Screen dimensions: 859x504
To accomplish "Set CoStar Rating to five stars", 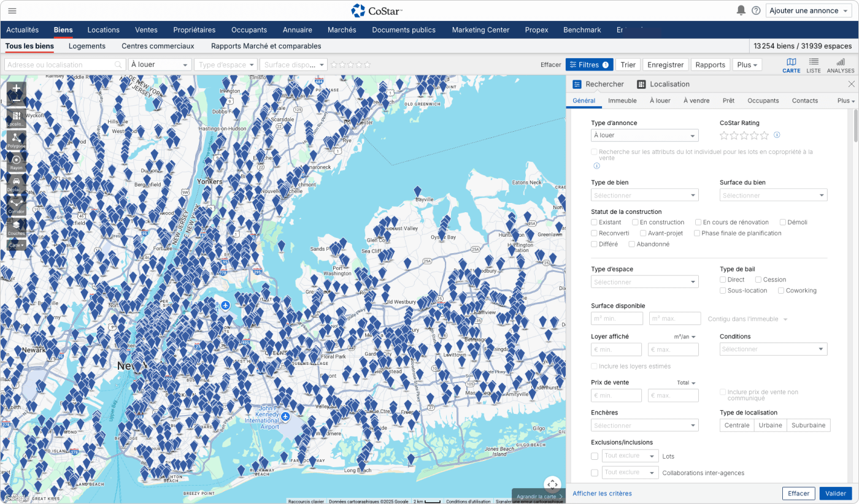I will click(765, 136).
